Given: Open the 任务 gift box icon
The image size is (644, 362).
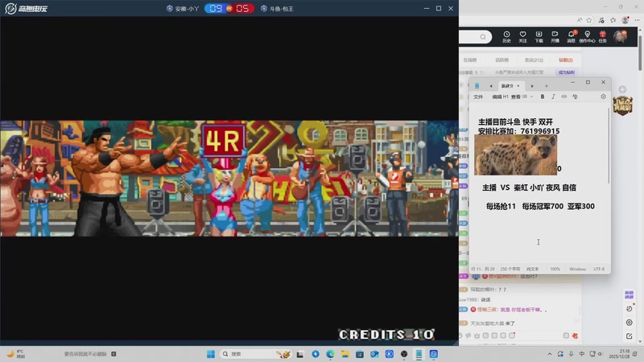Looking at the screenshot, I should click(x=602, y=36).
